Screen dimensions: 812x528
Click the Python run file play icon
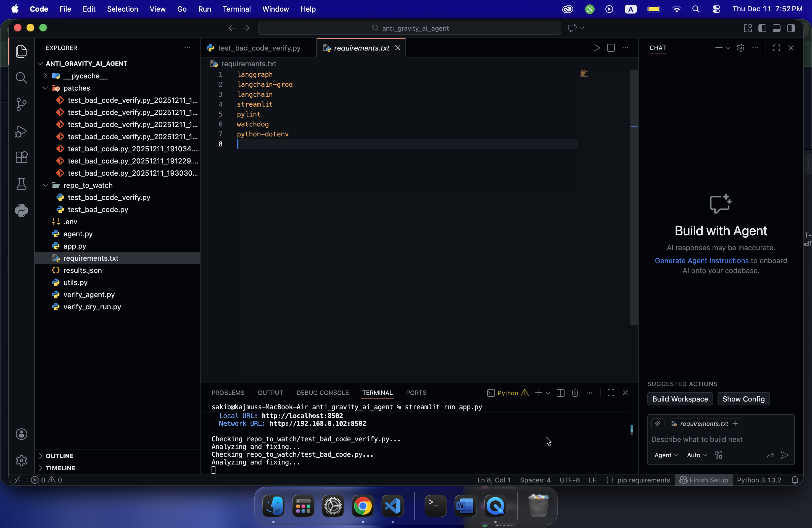(x=596, y=48)
